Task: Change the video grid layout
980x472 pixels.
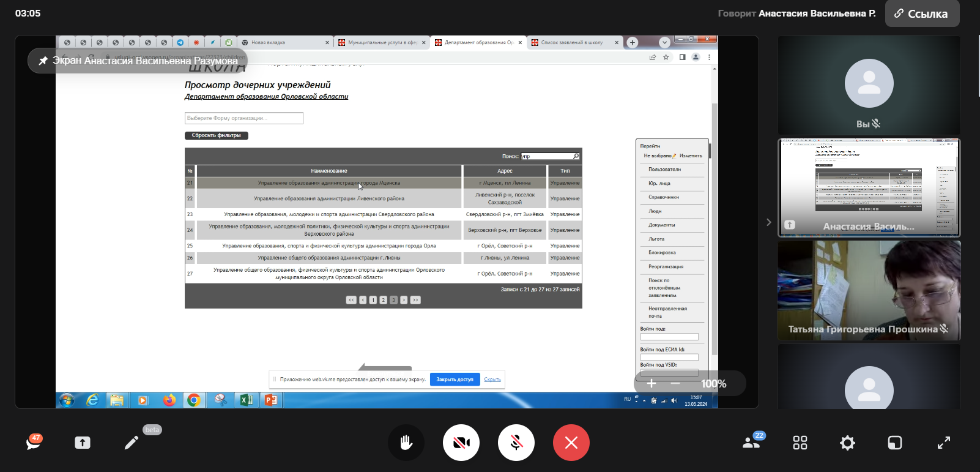Action: [800, 443]
